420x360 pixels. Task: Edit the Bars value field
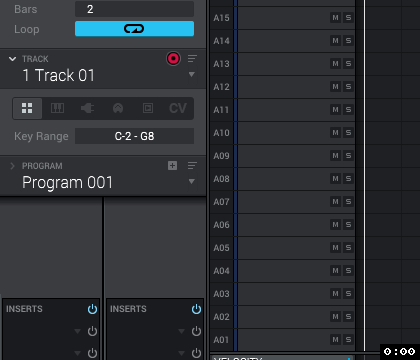pos(134,9)
